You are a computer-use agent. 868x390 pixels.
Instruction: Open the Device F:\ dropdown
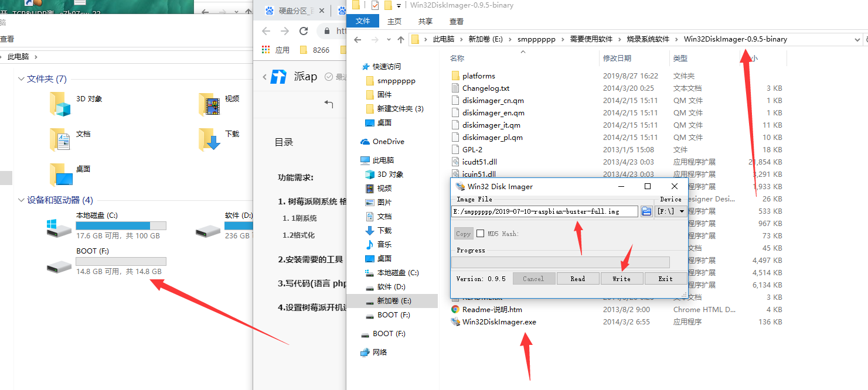[x=671, y=211]
